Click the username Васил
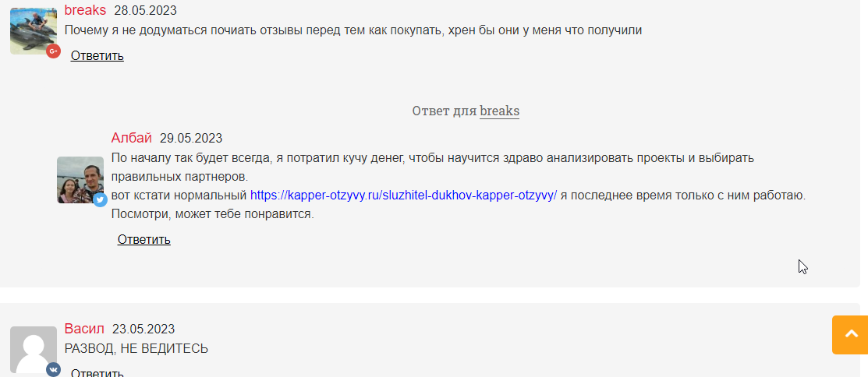Image resolution: width=868 pixels, height=377 pixels. [84, 329]
